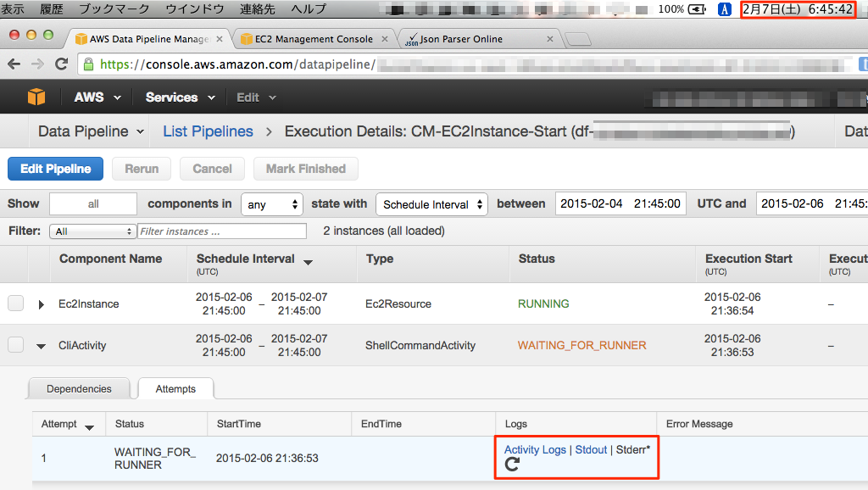Open the components 'any' dropdown
The height and width of the screenshot is (490, 868).
click(273, 204)
